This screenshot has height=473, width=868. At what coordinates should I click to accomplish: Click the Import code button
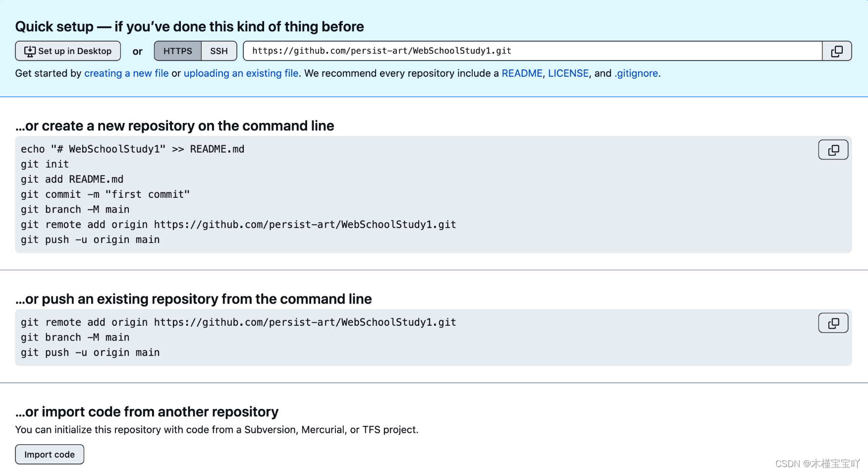point(50,455)
